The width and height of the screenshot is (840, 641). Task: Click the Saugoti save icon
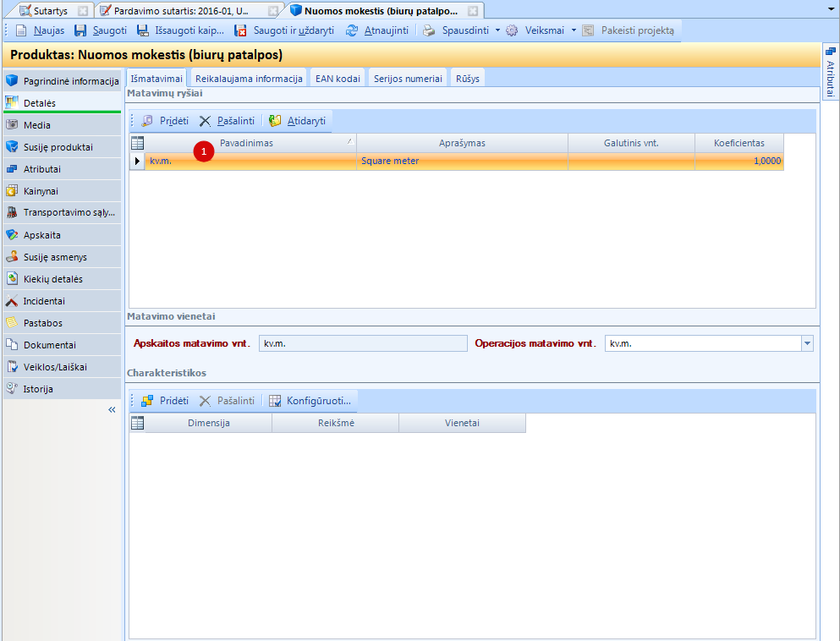80,30
